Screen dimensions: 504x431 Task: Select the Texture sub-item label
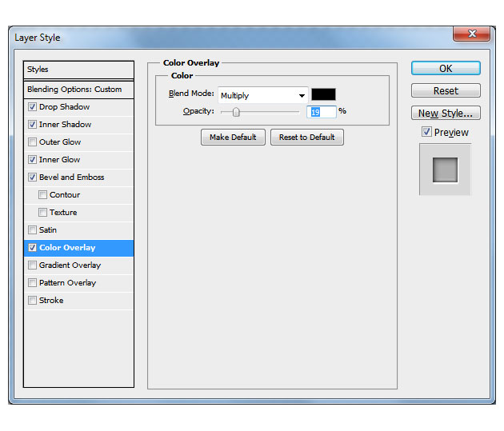click(63, 213)
